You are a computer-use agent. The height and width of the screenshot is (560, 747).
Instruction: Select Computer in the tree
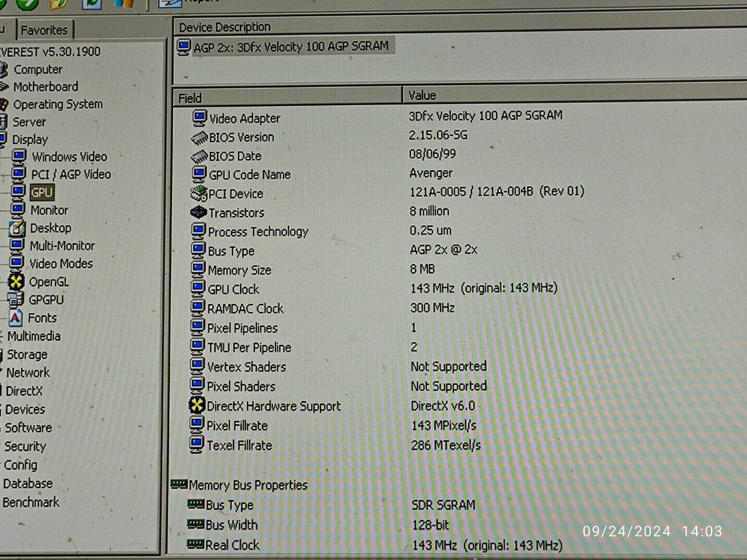point(38,69)
